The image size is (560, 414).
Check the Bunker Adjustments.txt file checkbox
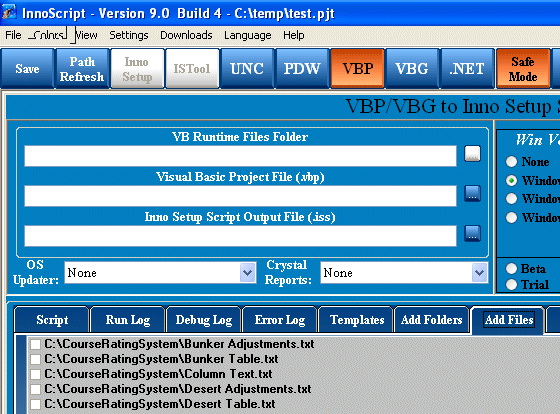35,344
